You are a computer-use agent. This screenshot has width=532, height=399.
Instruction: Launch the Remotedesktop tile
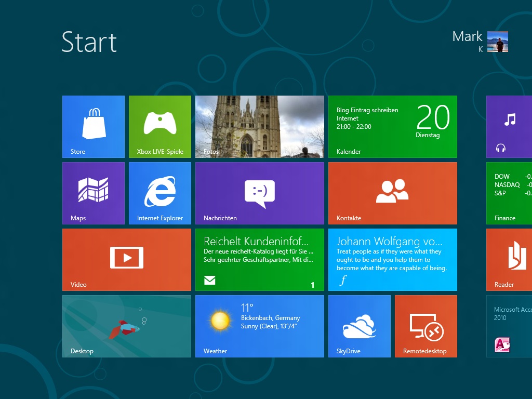pyautogui.click(x=426, y=326)
